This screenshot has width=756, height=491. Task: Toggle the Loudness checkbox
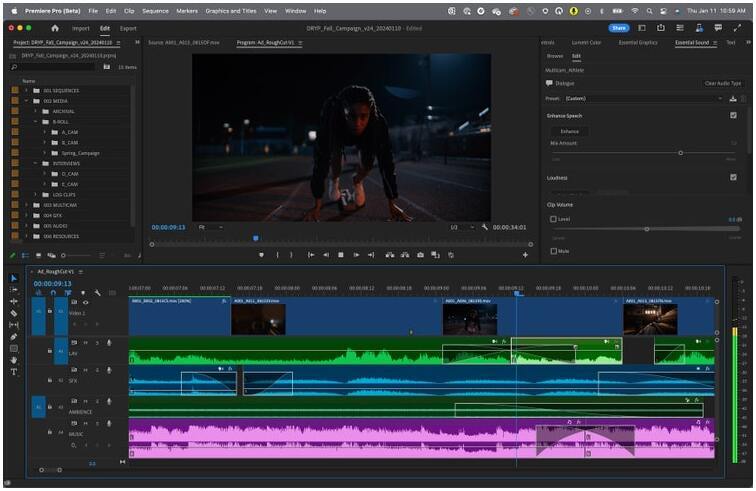click(x=733, y=177)
